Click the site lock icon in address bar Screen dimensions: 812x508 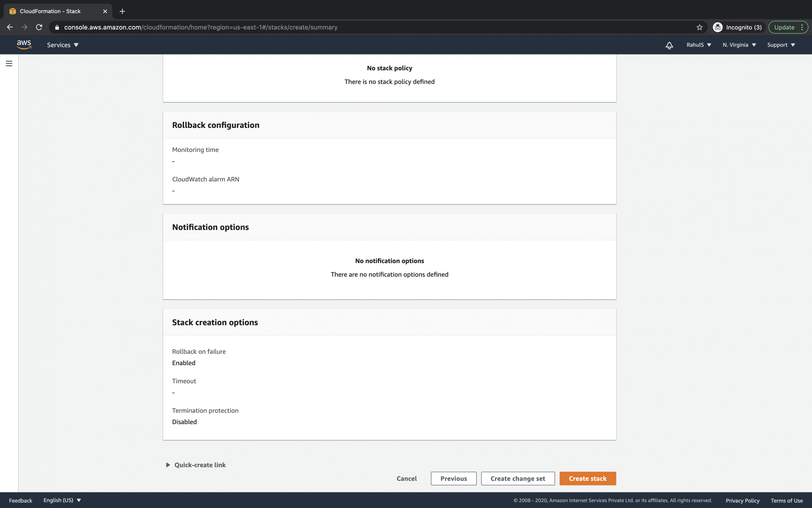coord(57,27)
